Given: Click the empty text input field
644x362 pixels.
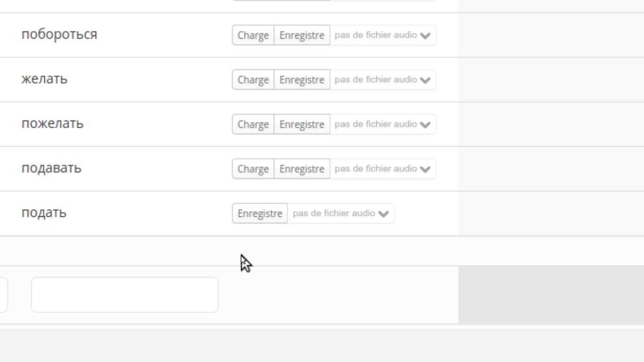Looking at the screenshot, I should tap(124, 295).
